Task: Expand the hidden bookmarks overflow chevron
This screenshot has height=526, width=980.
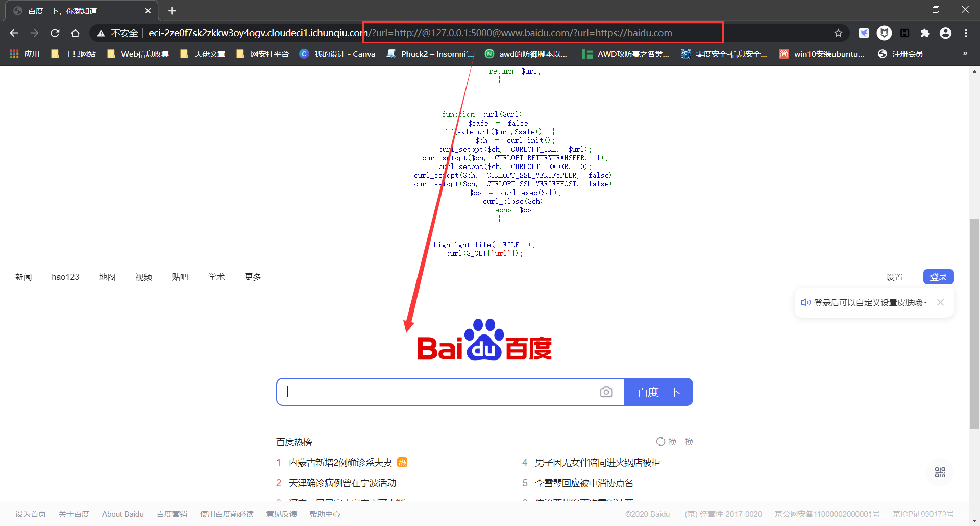Action: (965, 54)
